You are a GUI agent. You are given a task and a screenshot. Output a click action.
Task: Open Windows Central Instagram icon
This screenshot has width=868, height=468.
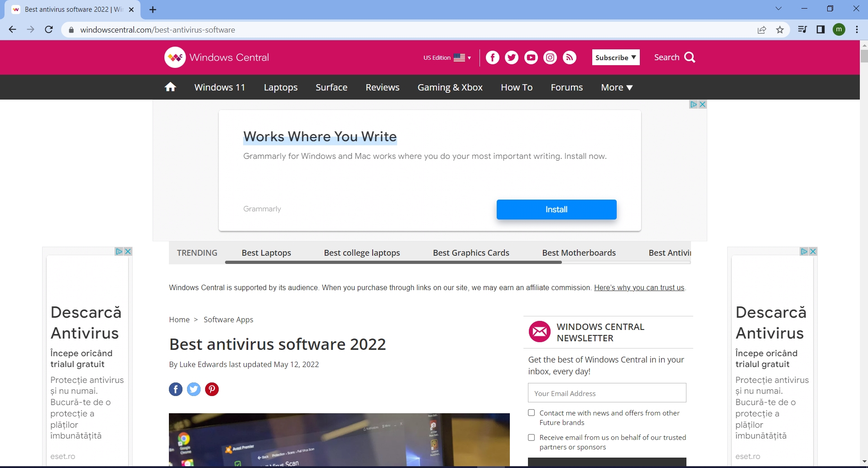coord(550,57)
